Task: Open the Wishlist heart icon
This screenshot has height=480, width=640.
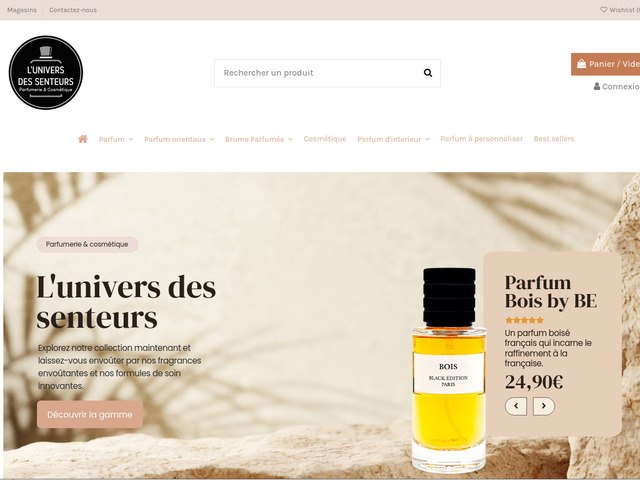Action: 604,9
